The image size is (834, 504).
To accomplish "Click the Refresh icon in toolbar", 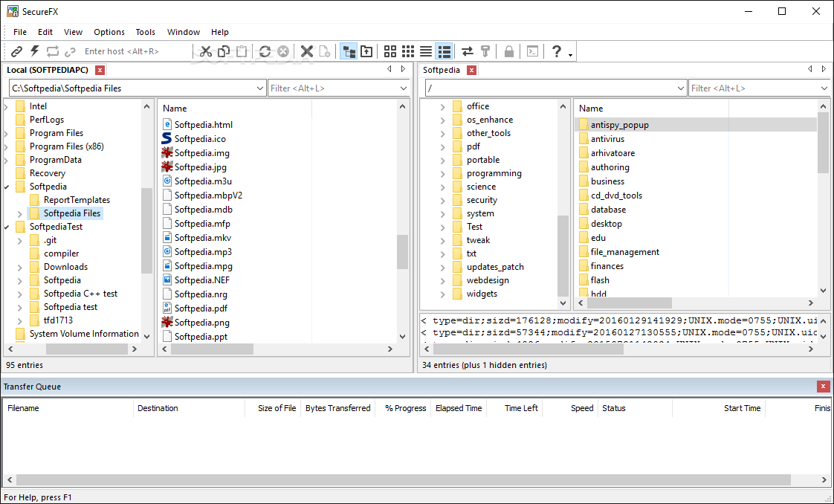I will pyautogui.click(x=265, y=51).
